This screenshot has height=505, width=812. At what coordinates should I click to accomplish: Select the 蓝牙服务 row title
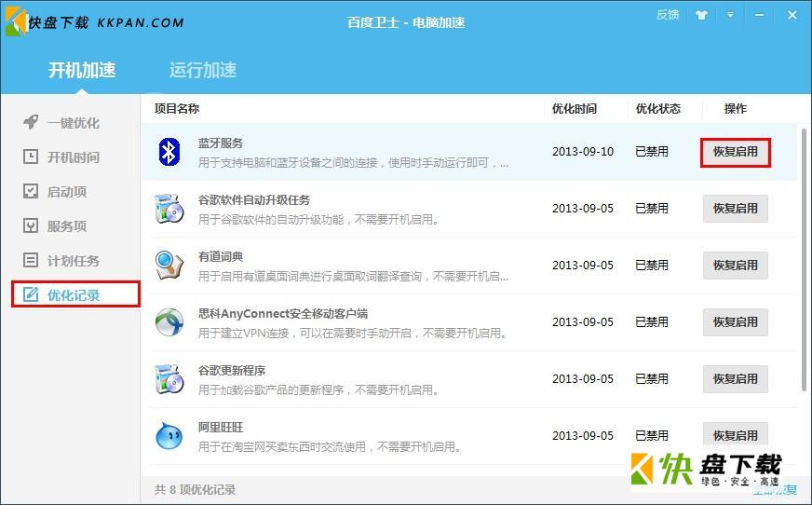coord(220,143)
